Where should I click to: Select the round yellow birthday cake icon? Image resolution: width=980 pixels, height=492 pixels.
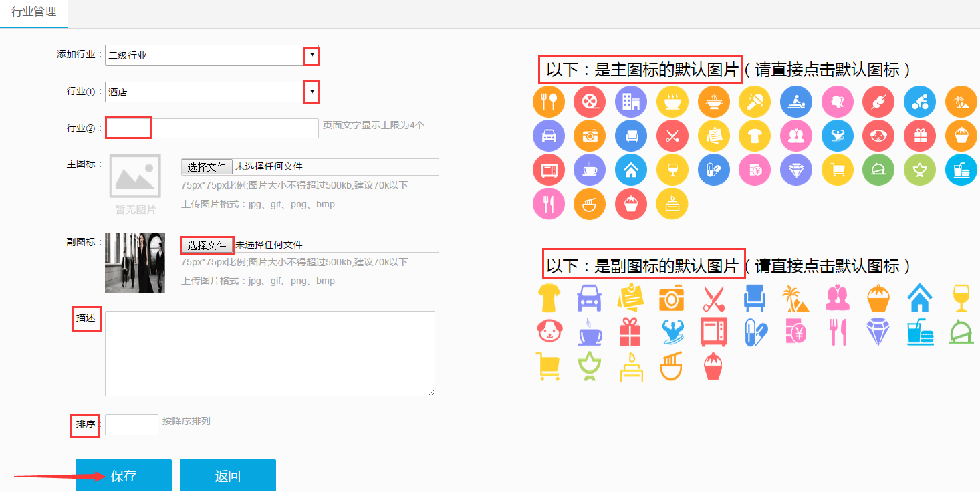pos(672,203)
